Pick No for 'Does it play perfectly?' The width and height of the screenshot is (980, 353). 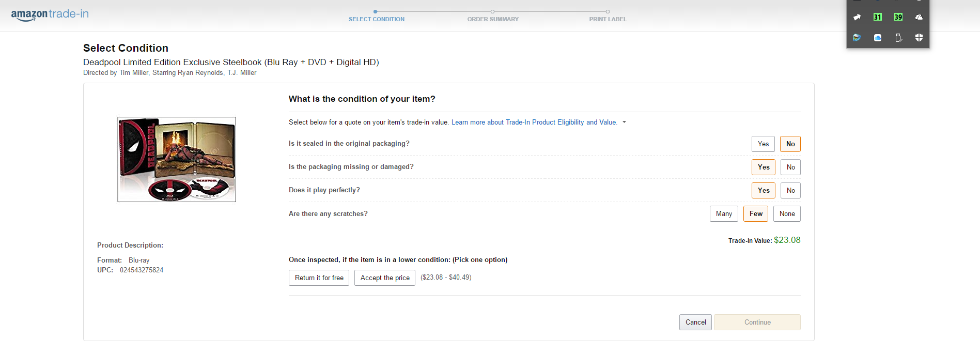(790, 191)
